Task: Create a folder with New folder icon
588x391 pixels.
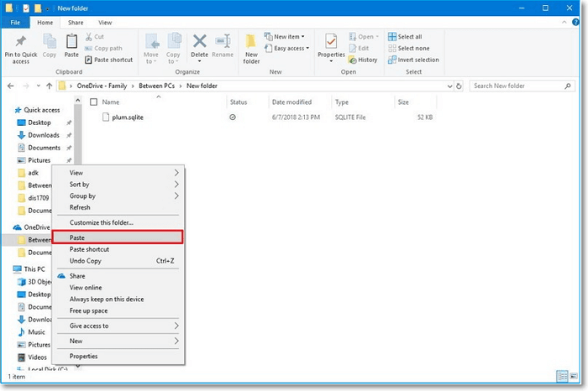Action: (251, 45)
